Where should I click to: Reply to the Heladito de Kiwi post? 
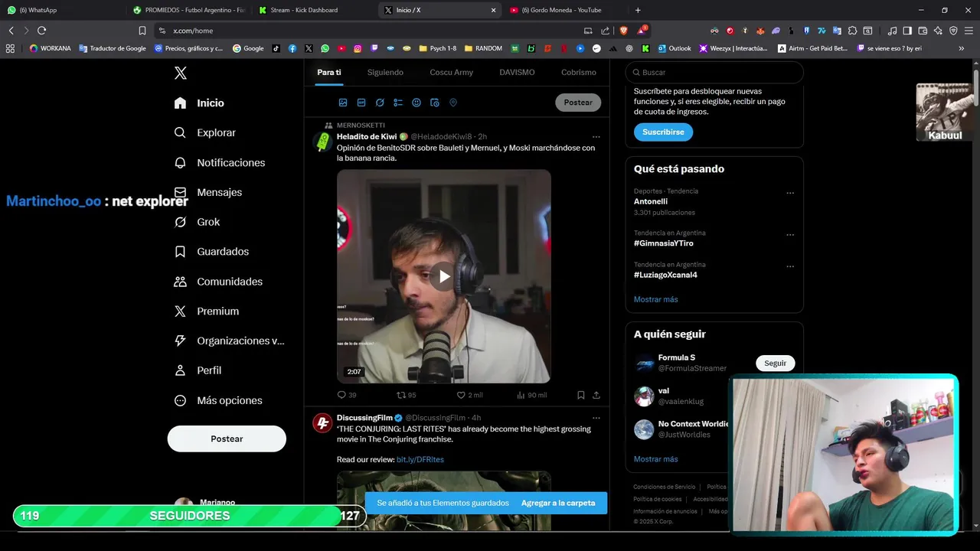pyautogui.click(x=347, y=395)
